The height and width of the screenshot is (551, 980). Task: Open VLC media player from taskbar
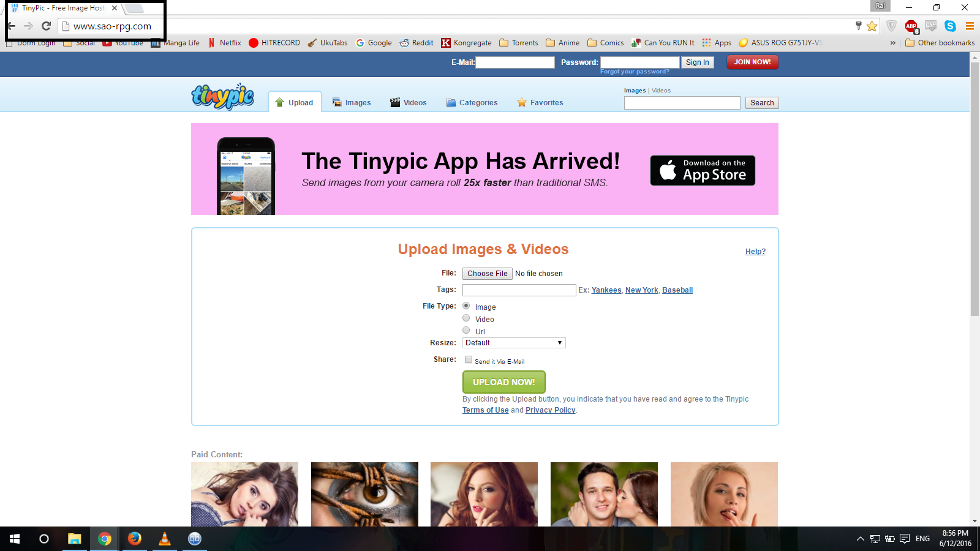164,539
